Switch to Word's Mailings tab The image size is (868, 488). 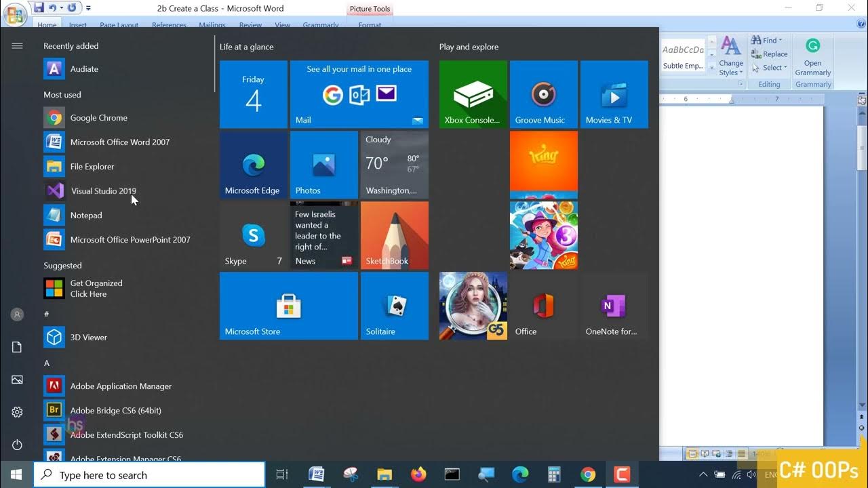point(212,25)
